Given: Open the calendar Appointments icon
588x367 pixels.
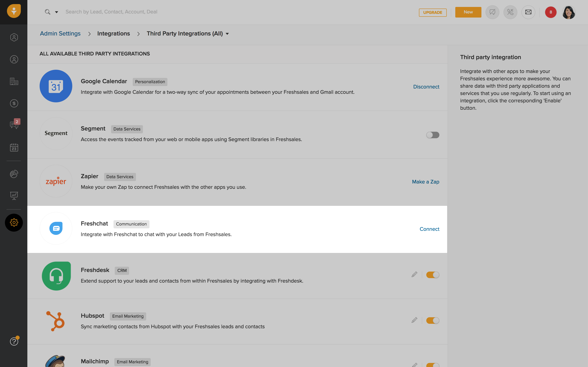Looking at the screenshot, I should pos(14,147).
